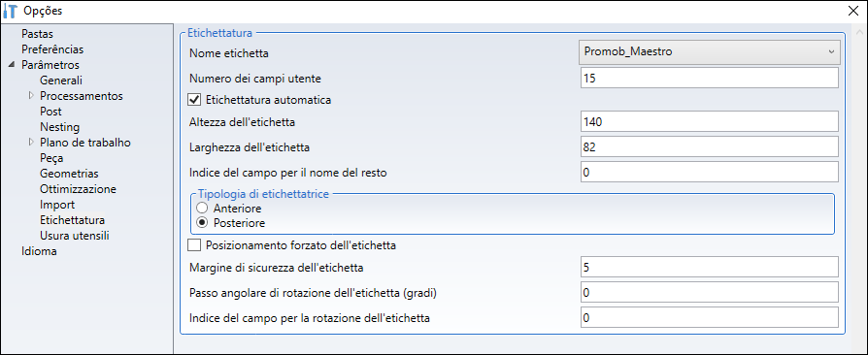Screen dimensions: 868x355
Task: Enable Posizionamento forzato dell'etichetta checkbox
Action: 194,245
